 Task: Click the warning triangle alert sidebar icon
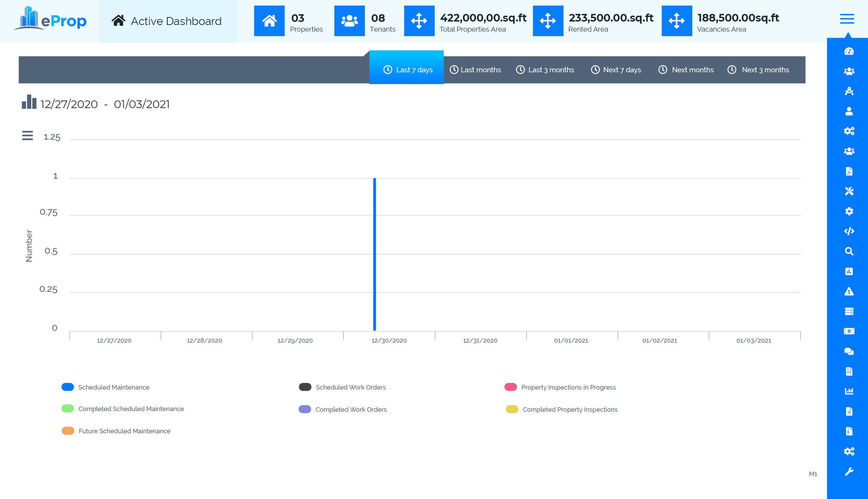coord(849,292)
